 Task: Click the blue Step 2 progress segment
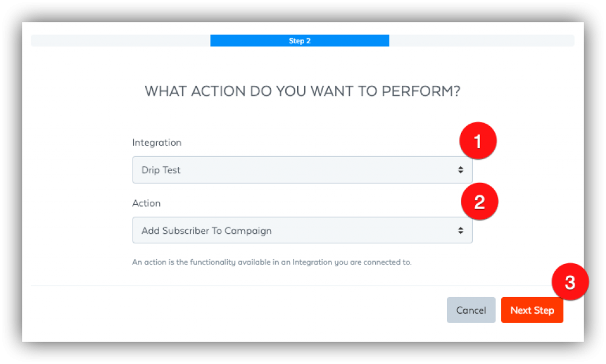299,41
